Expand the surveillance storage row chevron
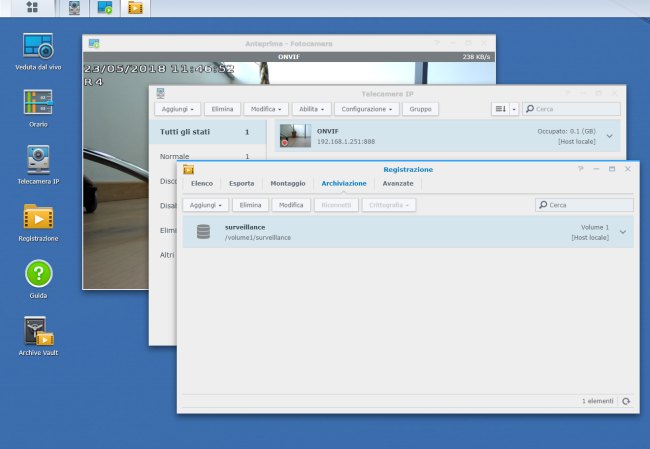Screen dimensions: 650x449 [623, 232]
